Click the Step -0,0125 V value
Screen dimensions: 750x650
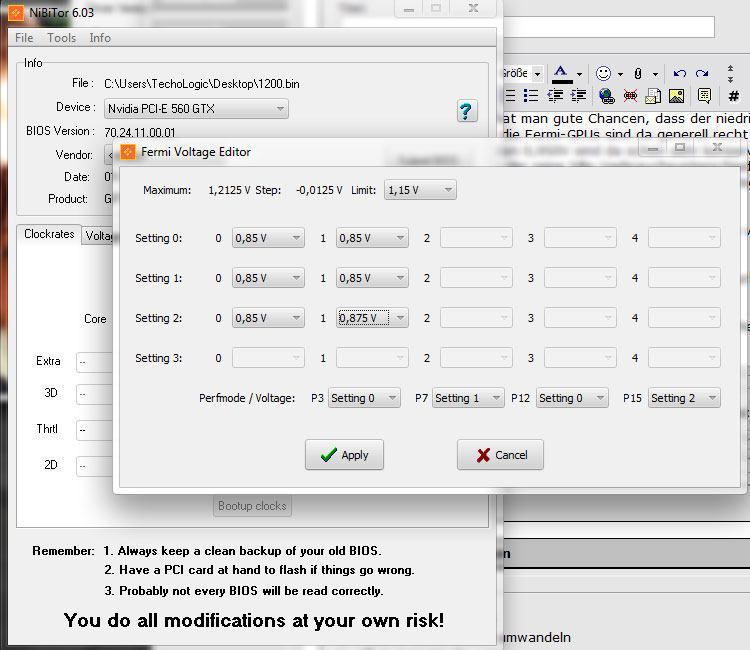319,190
